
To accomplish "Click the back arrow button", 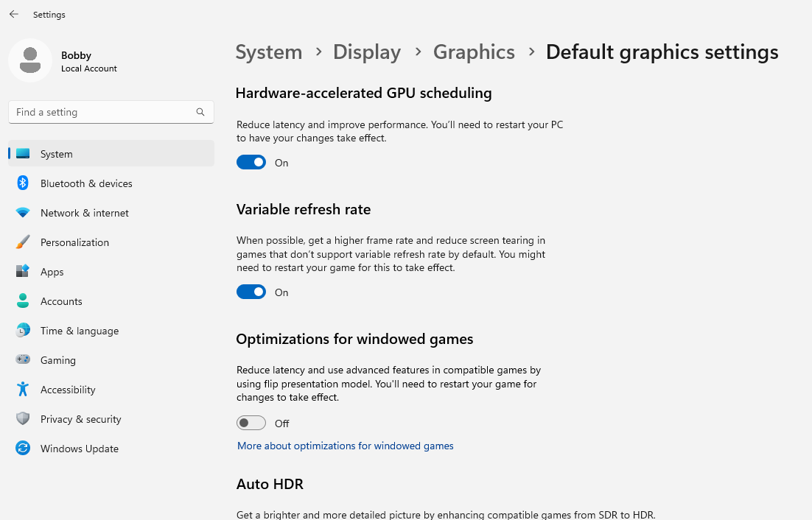I will coord(13,13).
